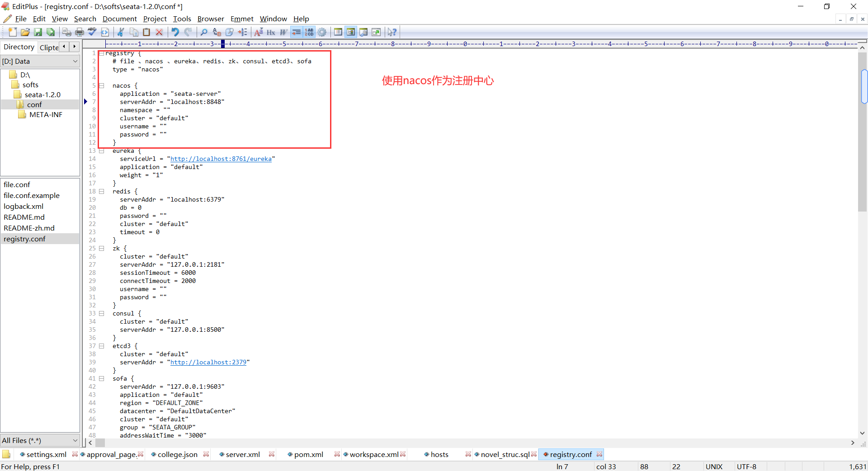
Task: Toggle the auto indent toolbar button
Action: click(x=296, y=32)
